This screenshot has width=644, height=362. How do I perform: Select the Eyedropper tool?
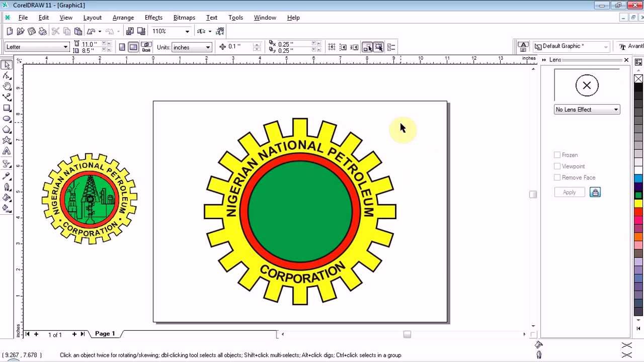tap(7, 176)
